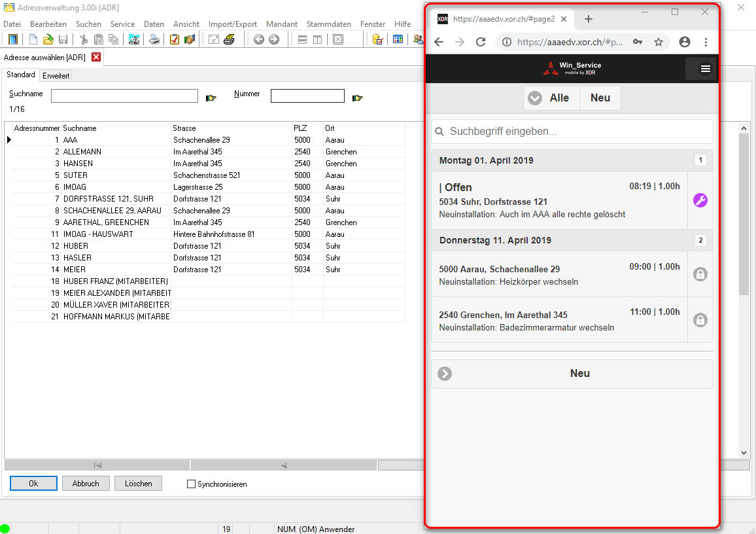
Task: Print with the printer icon
Action: [x=154, y=39]
